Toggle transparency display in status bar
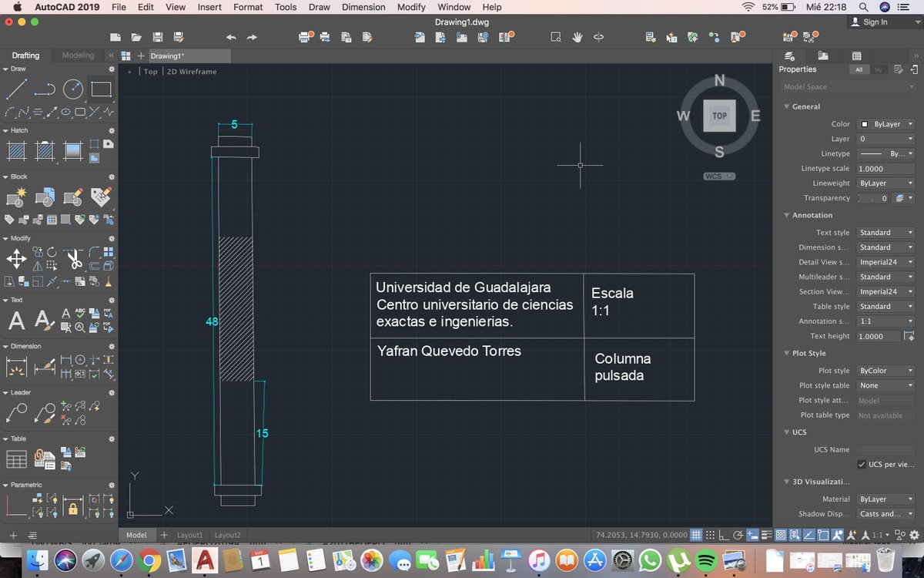The image size is (924, 578). (x=780, y=535)
